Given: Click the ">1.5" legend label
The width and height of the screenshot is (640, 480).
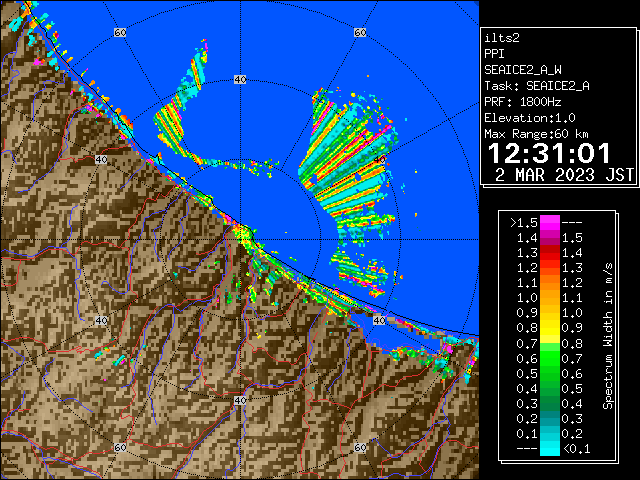Looking at the screenshot, I should click(524, 223).
